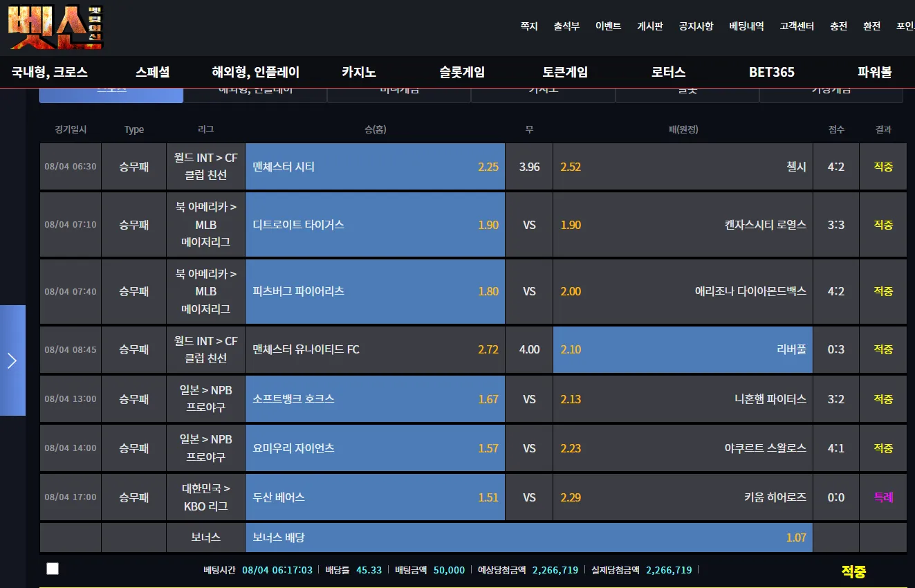Select the 스페셜 menu item

coord(153,72)
